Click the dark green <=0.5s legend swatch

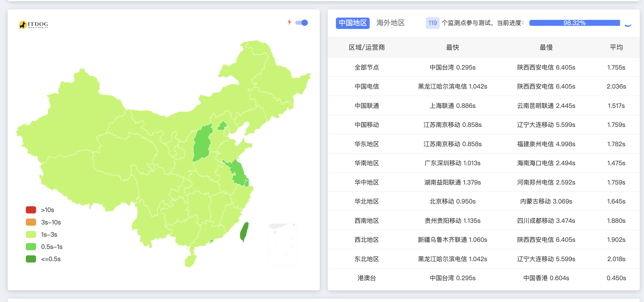coord(31,259)
